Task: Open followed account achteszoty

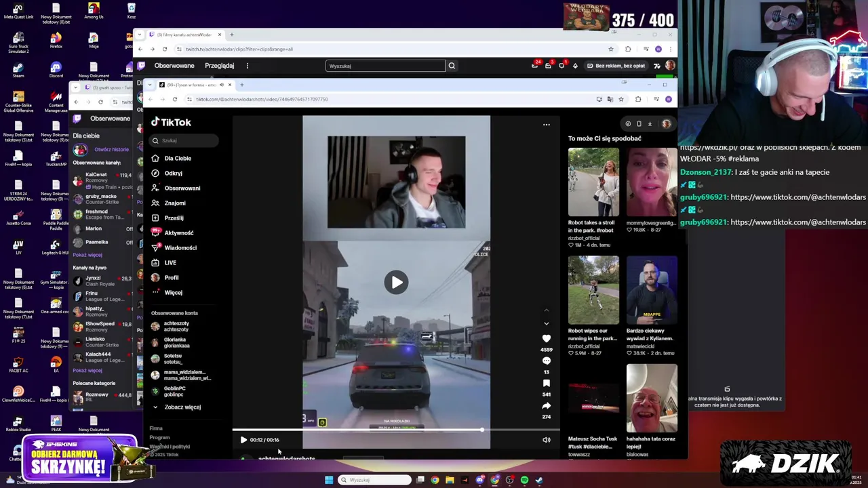Action: (171, 326)
